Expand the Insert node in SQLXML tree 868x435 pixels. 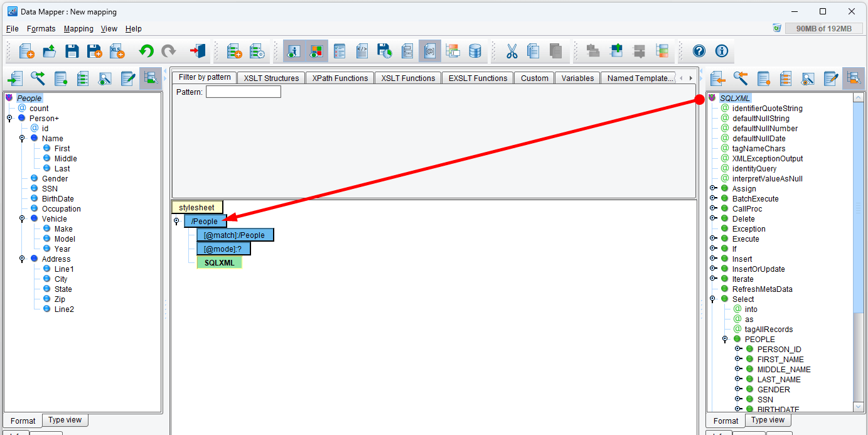[x=713, y=259]
